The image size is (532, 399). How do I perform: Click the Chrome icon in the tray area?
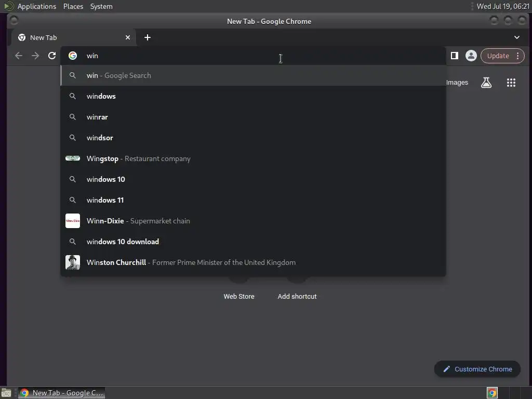(x=492, y=393)
